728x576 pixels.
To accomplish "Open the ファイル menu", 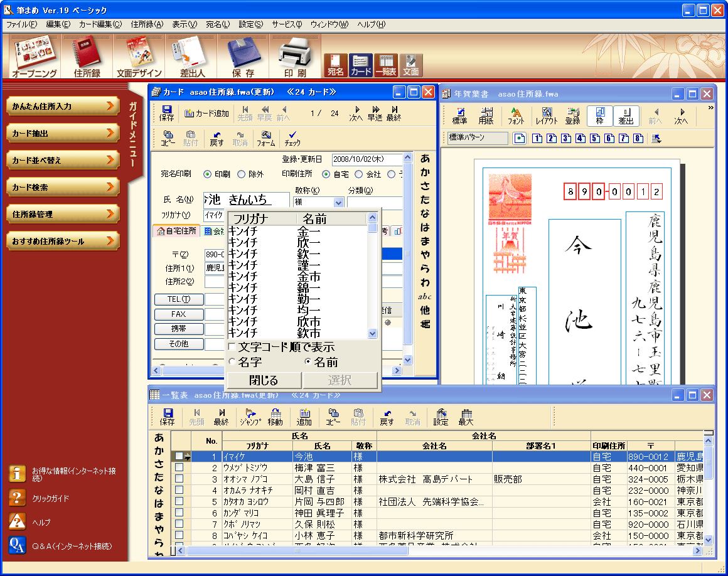I will tap(21, 24).
